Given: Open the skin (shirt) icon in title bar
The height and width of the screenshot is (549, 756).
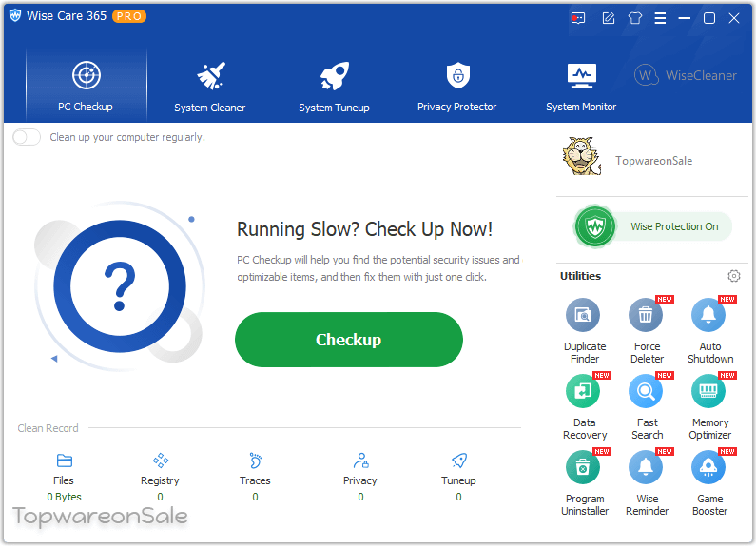Looking at the screenshot, I should pyautogui.click(x=634, y=18).
